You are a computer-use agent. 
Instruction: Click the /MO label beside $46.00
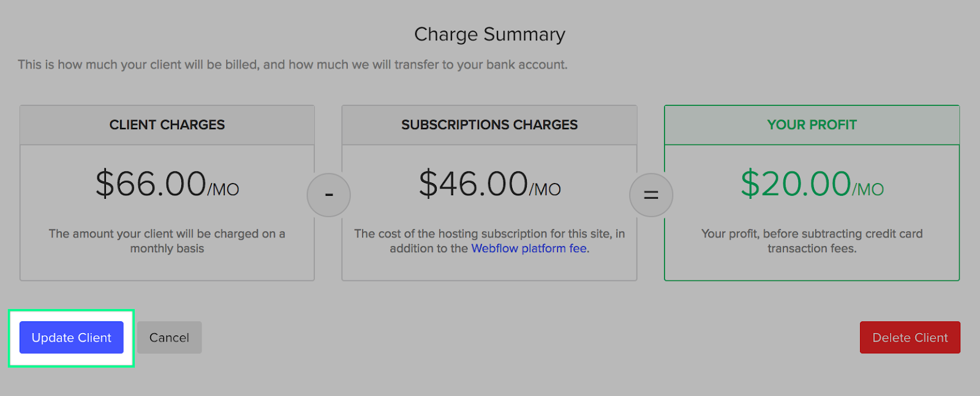click(545, 190)
